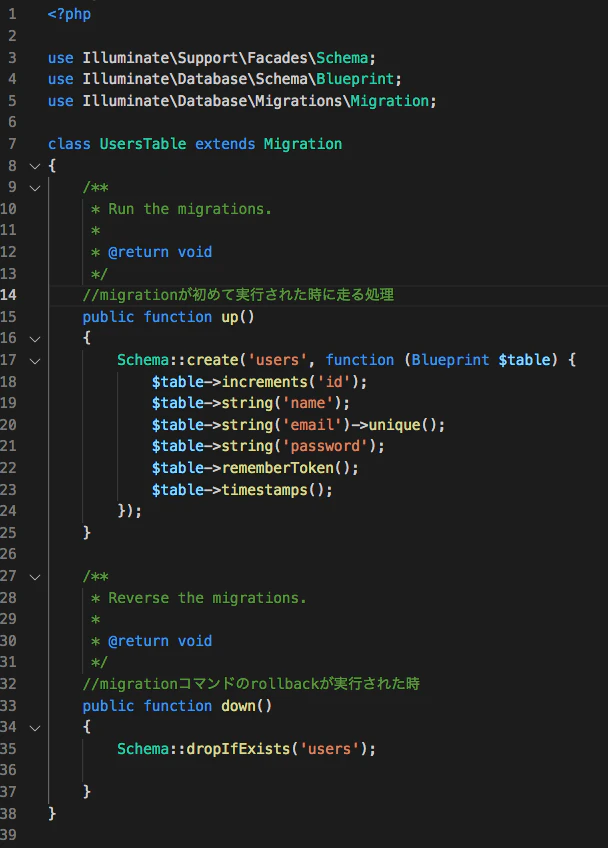Collapse the Reverse migrations docblock chevron on line 27
The width and height of the screenshot is (608, 848).
pos(35,577)
